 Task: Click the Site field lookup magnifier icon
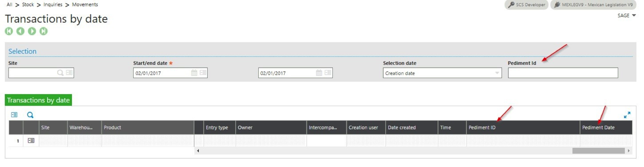tap(60, 73)
